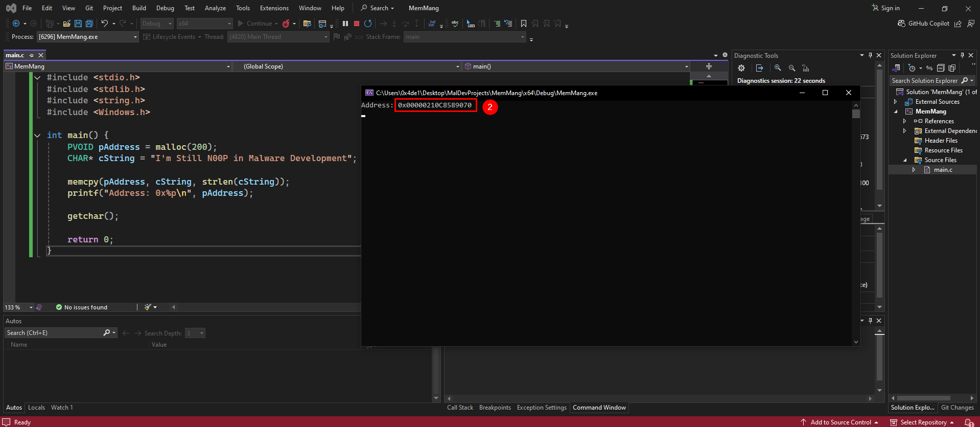980x427 pixels.
Task: Click the GitHub Copilot icon
Action: click(901, 24)
